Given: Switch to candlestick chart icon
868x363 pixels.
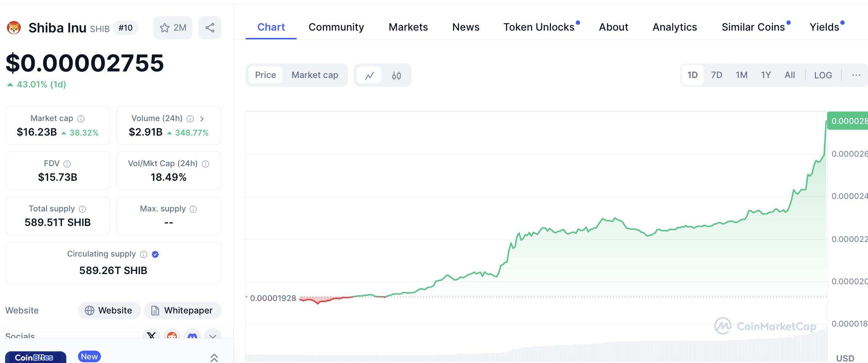Looking at the screenshot, I should point(396,75).
